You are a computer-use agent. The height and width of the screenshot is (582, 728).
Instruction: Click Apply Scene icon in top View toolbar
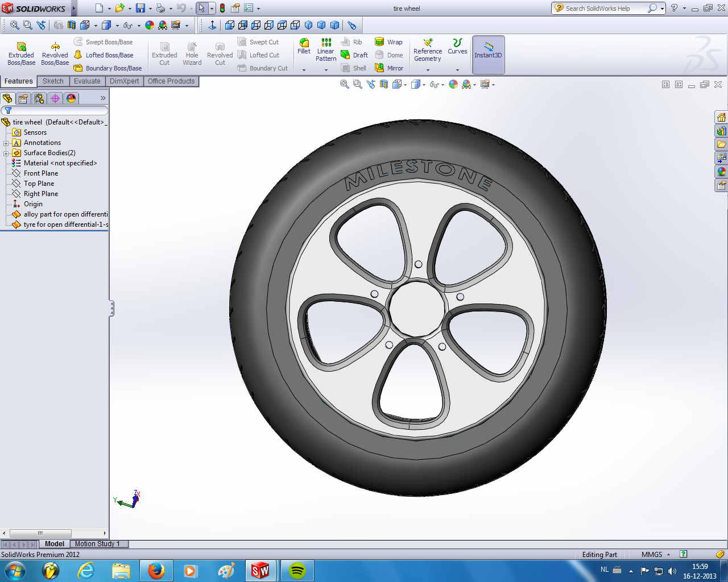click(x=163, y=25)
